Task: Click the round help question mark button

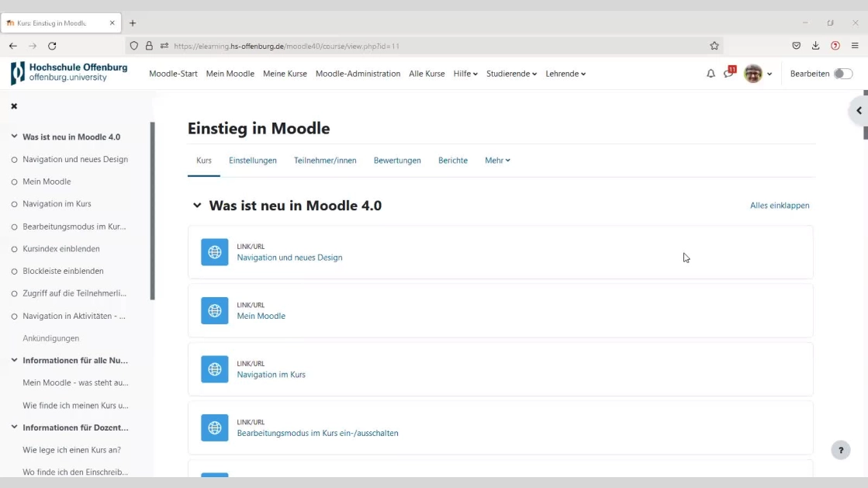Action: pos(840,450)
